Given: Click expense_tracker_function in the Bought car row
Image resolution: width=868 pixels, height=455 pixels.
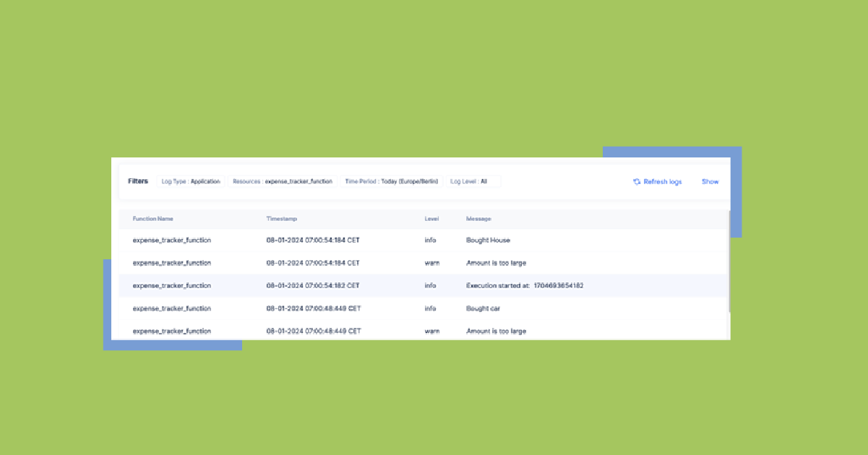Looking at the screenshot, I should click(172, 308).
